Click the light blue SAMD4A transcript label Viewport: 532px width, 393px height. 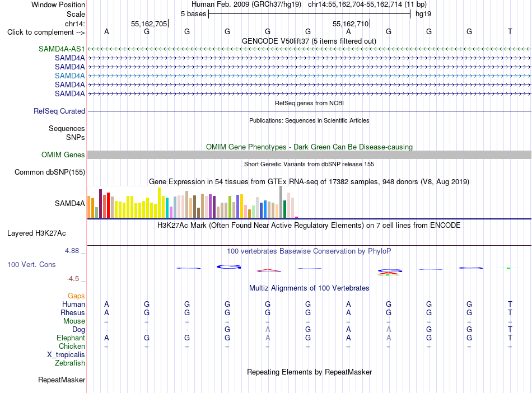coord(69,76)
